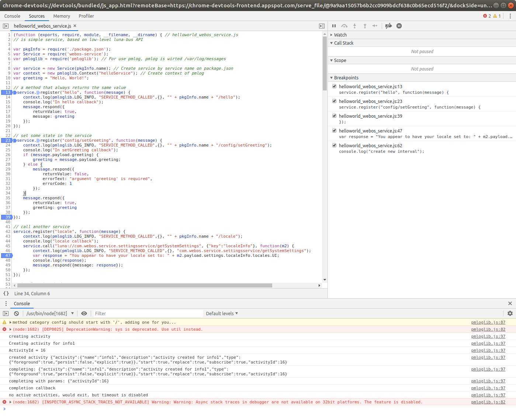Clear the console output
The image size is (516, 420).
click(x=16, y=313)
